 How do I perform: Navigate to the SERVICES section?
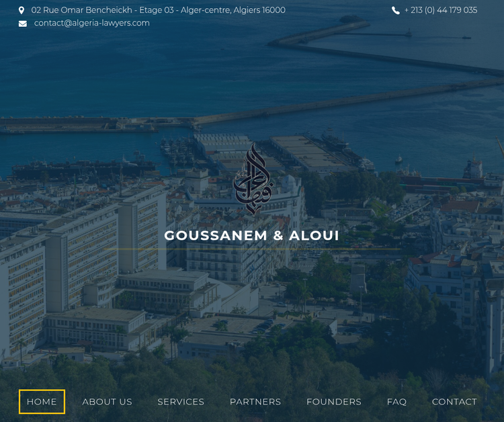[181, 402]
